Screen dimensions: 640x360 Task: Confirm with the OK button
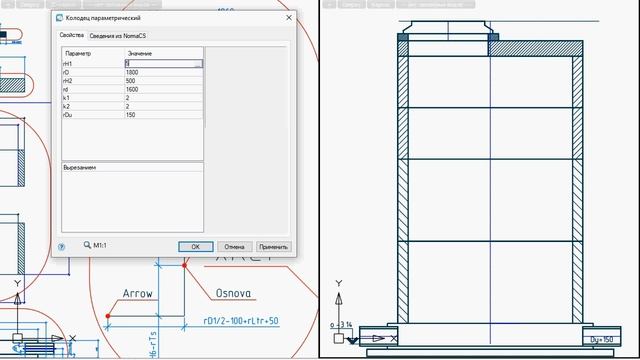(196, 247)
